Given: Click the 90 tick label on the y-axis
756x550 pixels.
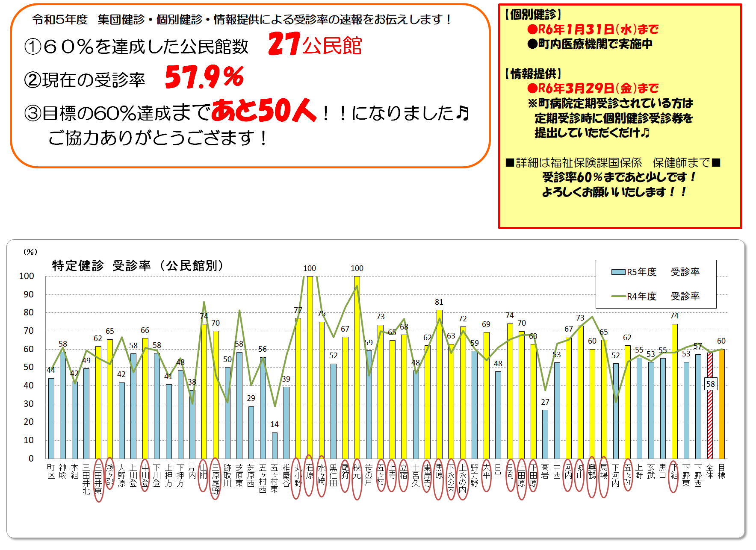Looking at the screenshot, I should coord(29,294).
